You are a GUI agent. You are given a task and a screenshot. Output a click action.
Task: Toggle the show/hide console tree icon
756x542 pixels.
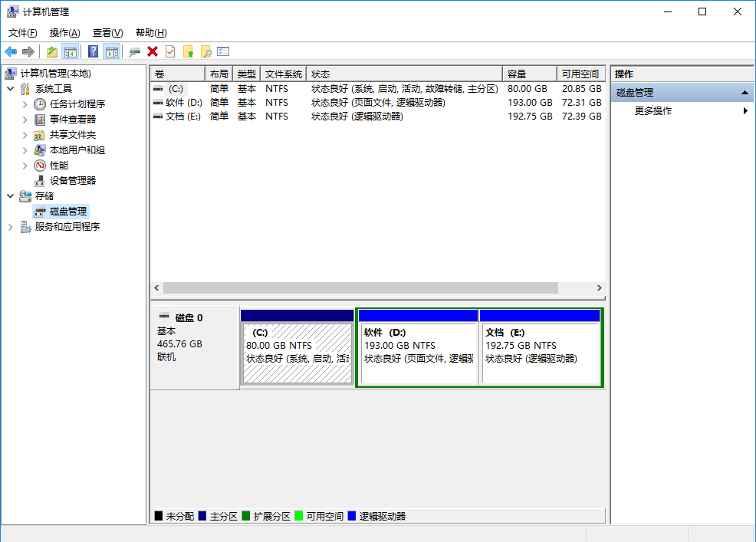pyautogui.click(x=71, y=51)
